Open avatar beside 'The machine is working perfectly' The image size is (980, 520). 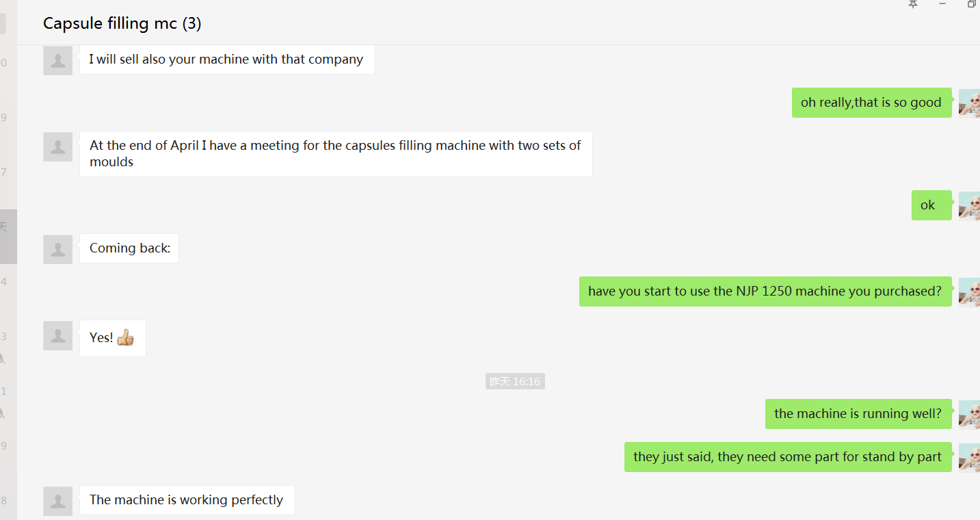[58, 501]
